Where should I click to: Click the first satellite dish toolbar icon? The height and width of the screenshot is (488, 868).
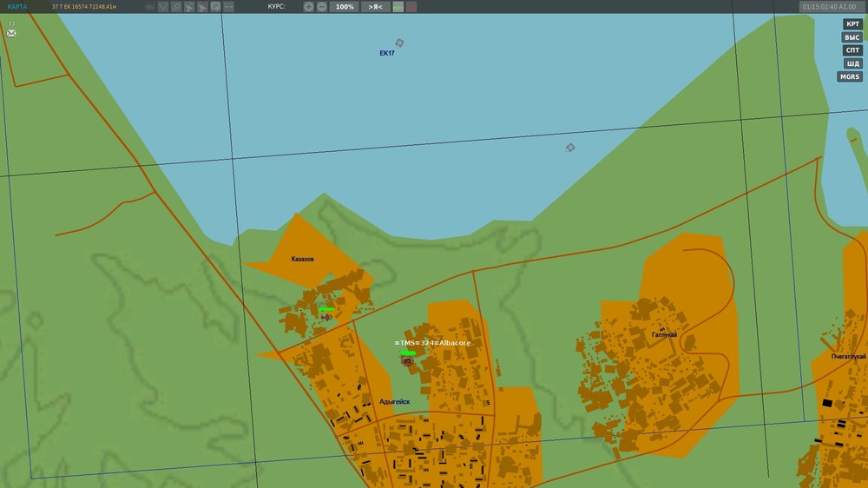tap(189, 7)
